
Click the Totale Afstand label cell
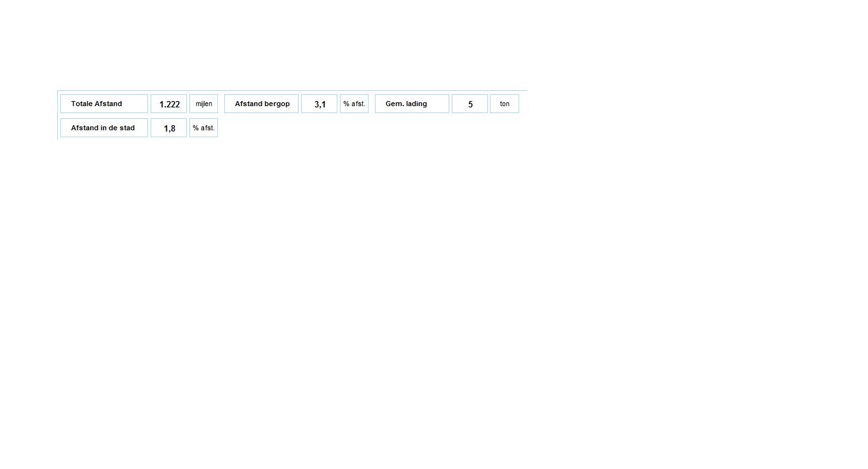104,104
